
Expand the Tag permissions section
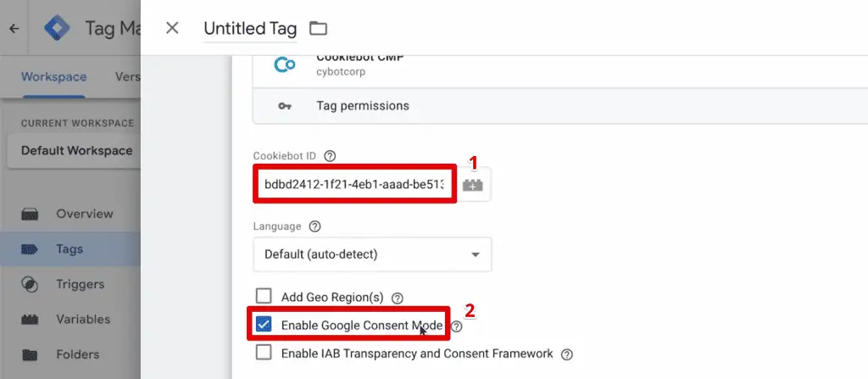click(x=560, y=106)
